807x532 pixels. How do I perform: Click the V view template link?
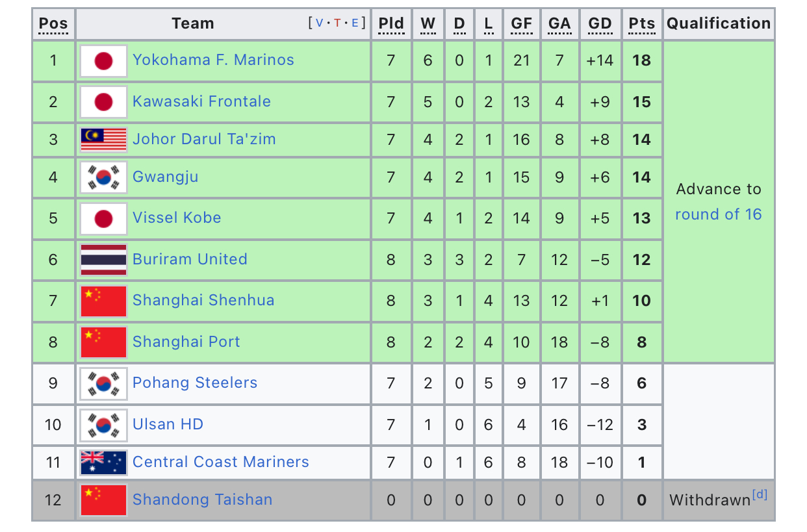(320, 23)
